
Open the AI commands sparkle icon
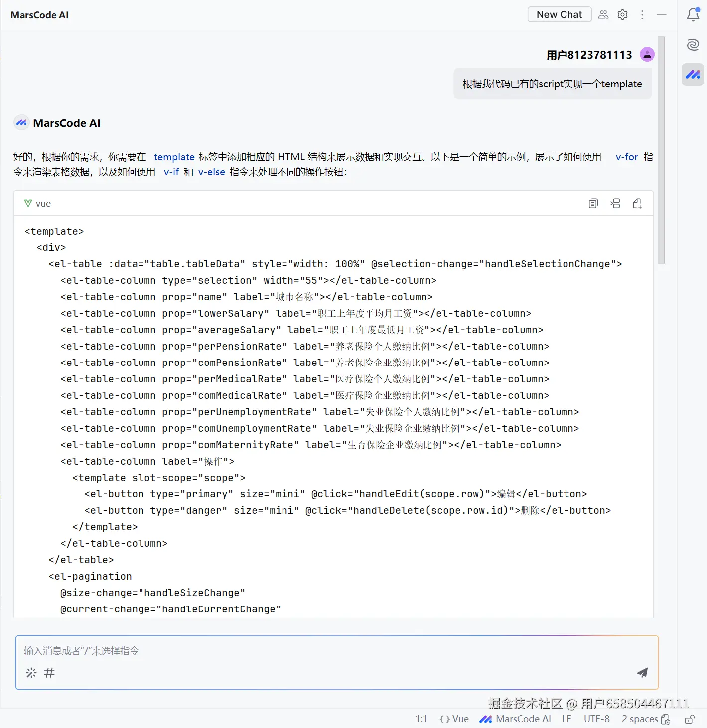[31, 673]
